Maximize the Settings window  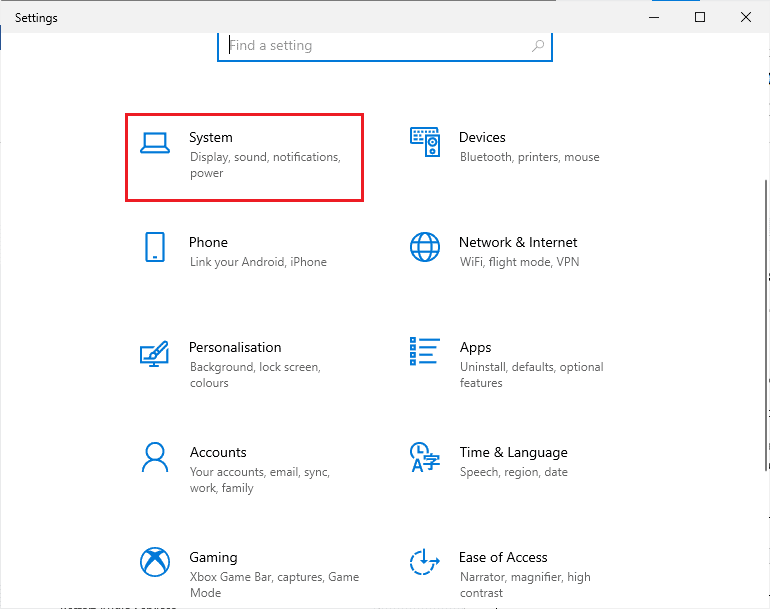coord(700,17)
